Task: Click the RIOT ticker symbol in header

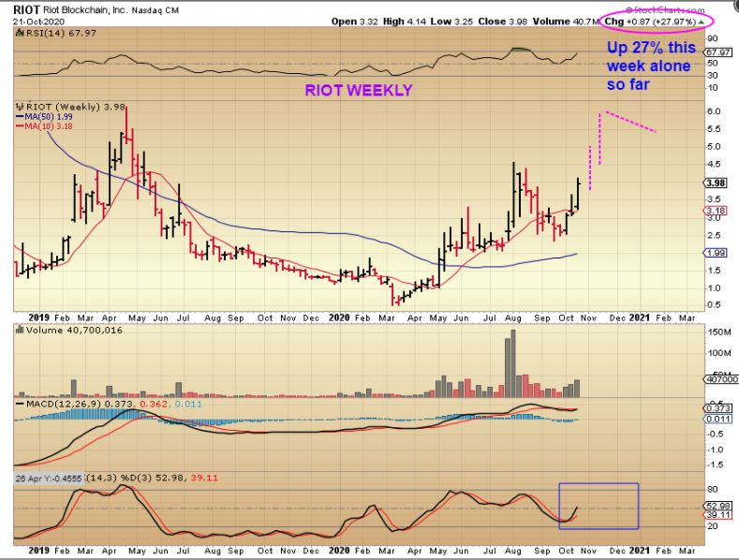Action: pos(26,10)
